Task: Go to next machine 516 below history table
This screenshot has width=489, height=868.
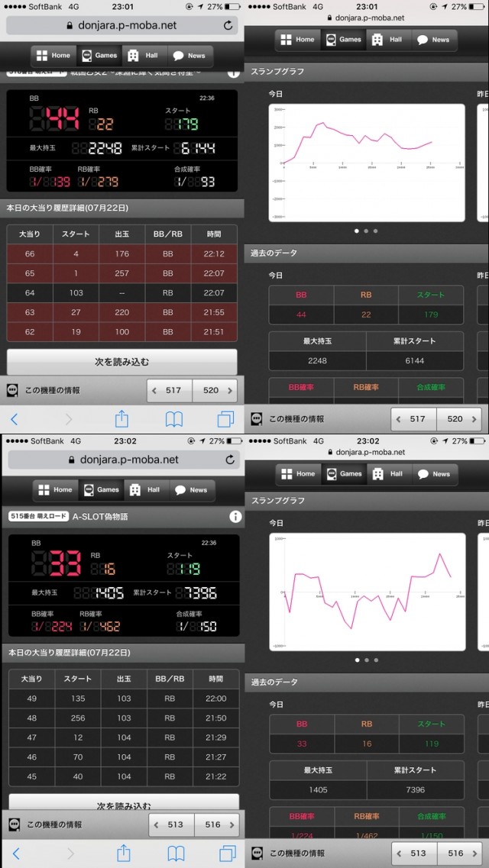Action: [218, 824]
